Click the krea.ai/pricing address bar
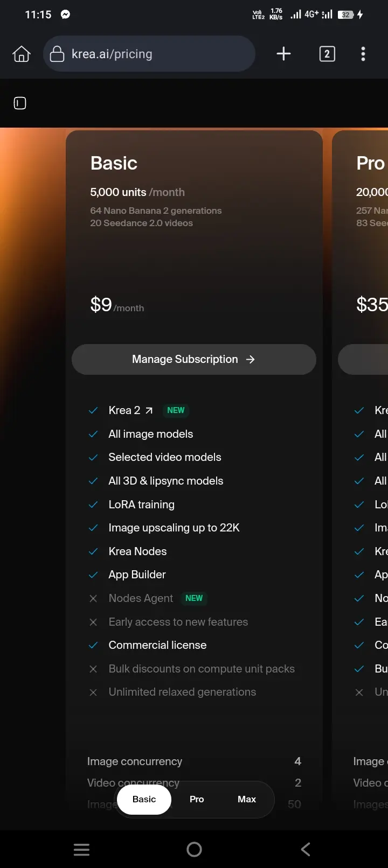Viewport: 388px width, 868px height. [149, 54]
